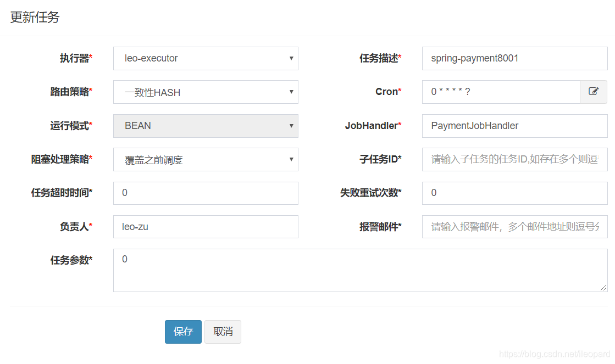Focus the JobHandler field with PaymentJobHandler

coord(514,126)
